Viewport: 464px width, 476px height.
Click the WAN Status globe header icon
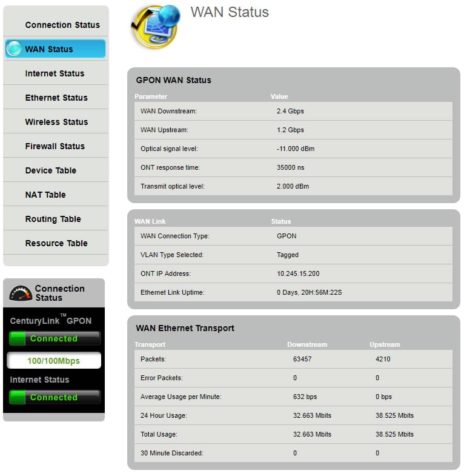155,26
